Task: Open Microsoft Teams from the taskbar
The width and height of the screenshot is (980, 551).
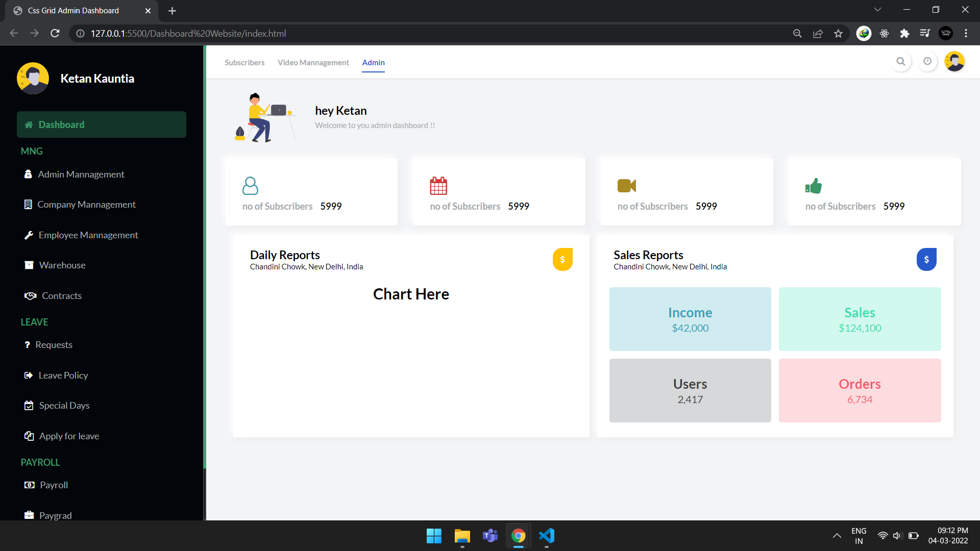Action: click(489, 536)
